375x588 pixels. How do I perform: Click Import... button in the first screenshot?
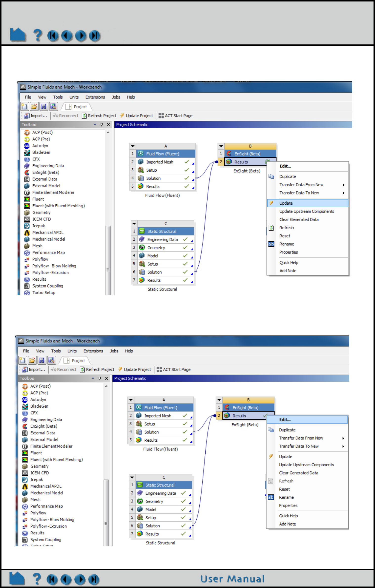click(36, 116)
